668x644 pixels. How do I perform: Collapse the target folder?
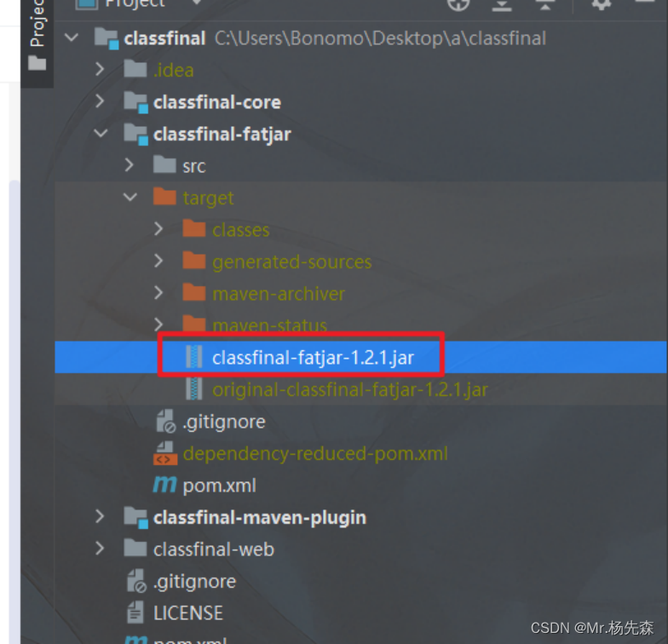130,197
